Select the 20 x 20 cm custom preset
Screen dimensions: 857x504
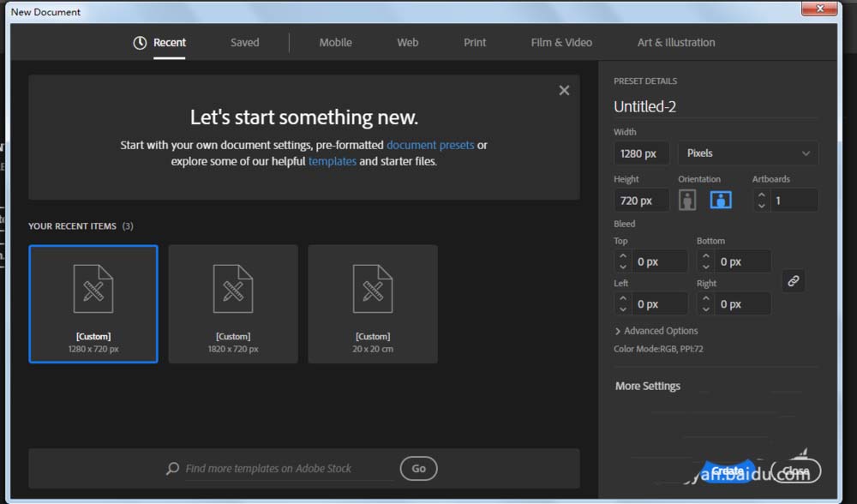[x=373, y=304]
